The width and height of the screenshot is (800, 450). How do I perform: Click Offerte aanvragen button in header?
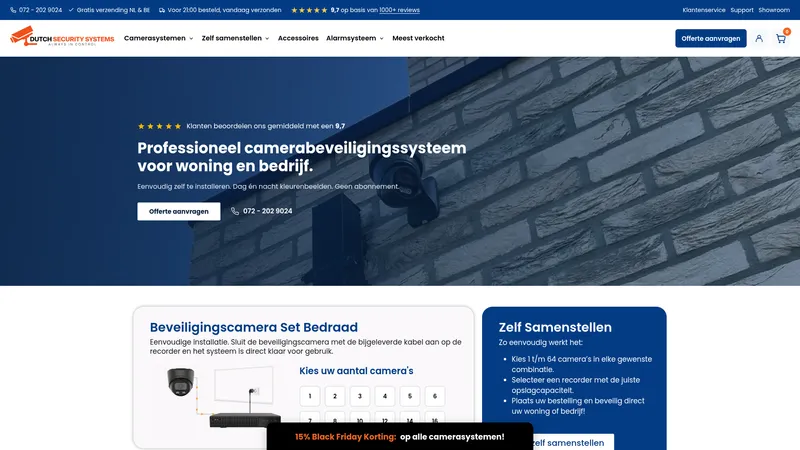click(x=711, y=38)
